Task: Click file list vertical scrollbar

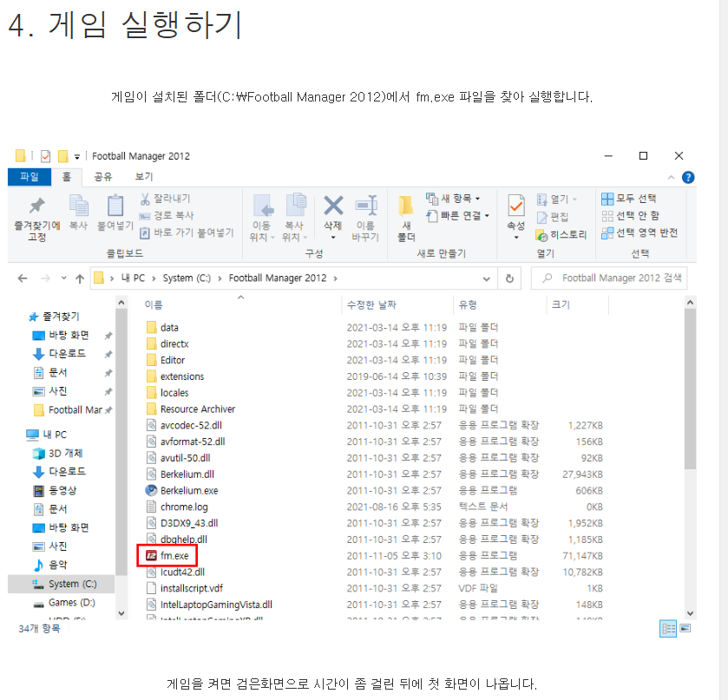Action: [x=690, y=390]
